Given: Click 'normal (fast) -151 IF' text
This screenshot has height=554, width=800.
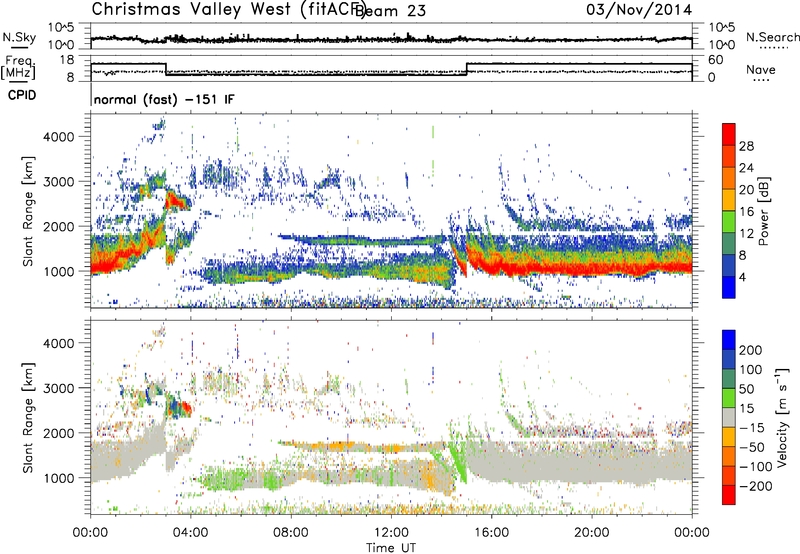Looking at the screenshot, I should click(x=164, y=99).
